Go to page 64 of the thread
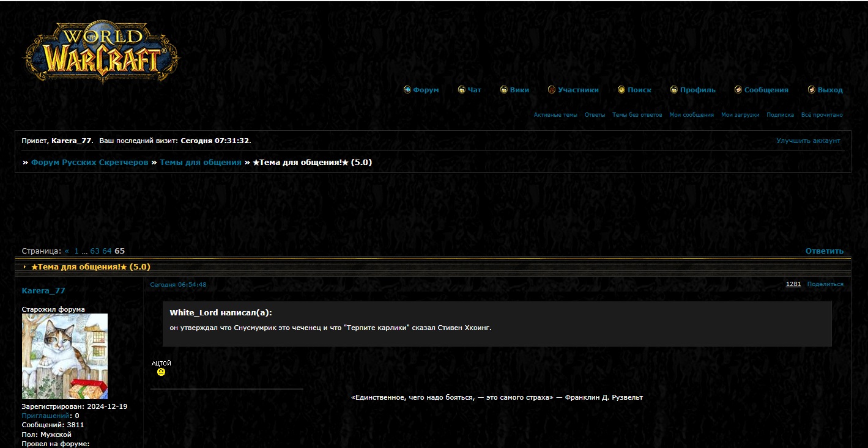The image size is (868, 448). (107, 251)
